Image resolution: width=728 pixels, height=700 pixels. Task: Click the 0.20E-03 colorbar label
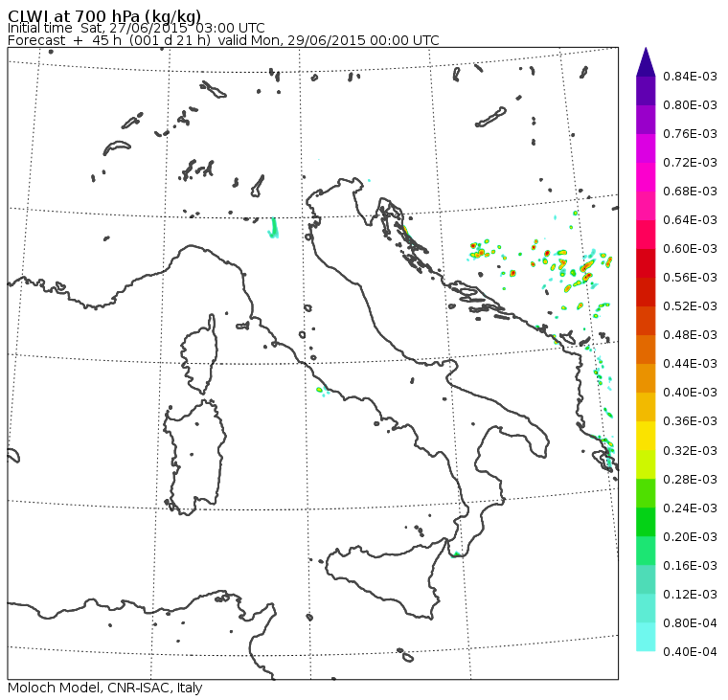690,537
